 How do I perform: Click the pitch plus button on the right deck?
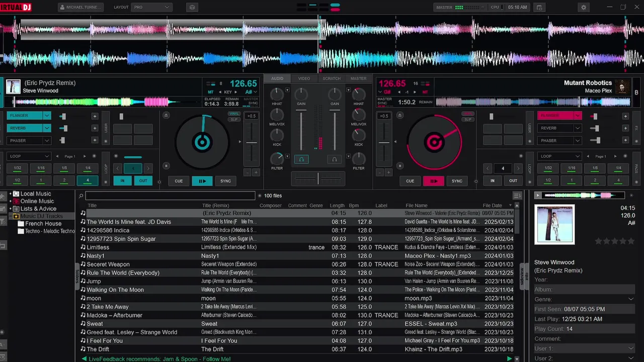click(x=388, y=172)
